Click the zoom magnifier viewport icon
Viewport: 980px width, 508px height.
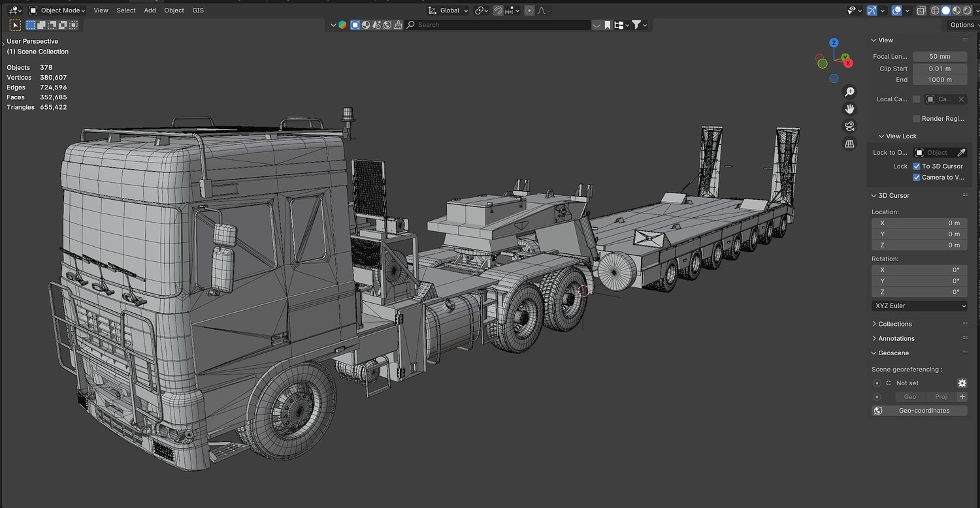click(849, 92)
